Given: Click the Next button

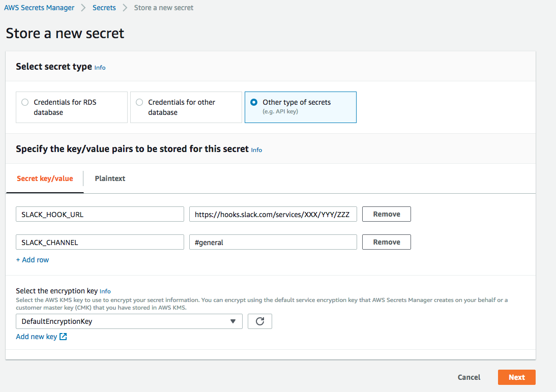Looking at the screenshot, I should [516, 377].
